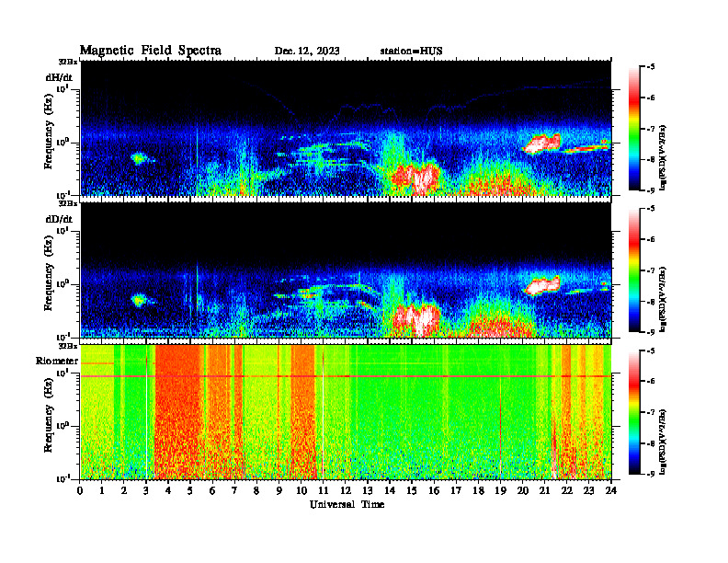
Task: Click inside the Riometer spectrogram plot
Action: [x=346, y=411]
